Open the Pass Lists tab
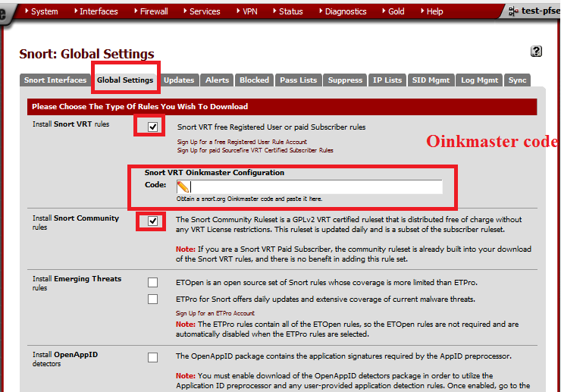This screenshot has height=392, width=561. tap(299, 80)
